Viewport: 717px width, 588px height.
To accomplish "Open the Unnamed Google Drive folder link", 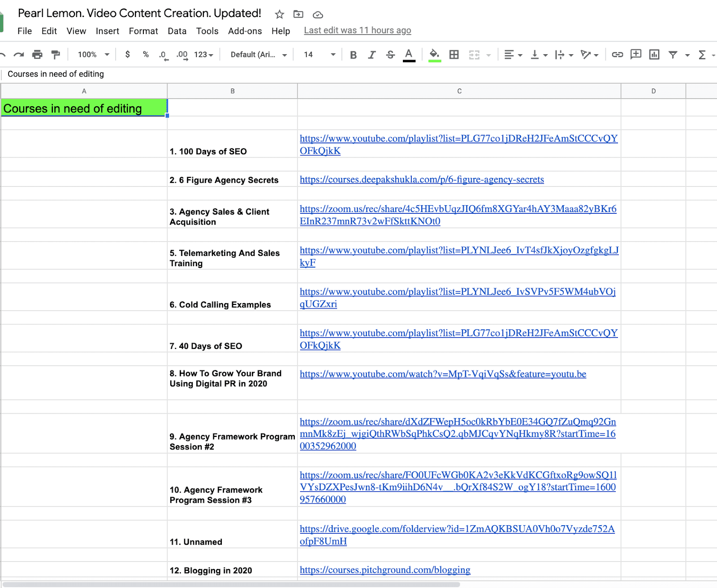I will (457, 535).
